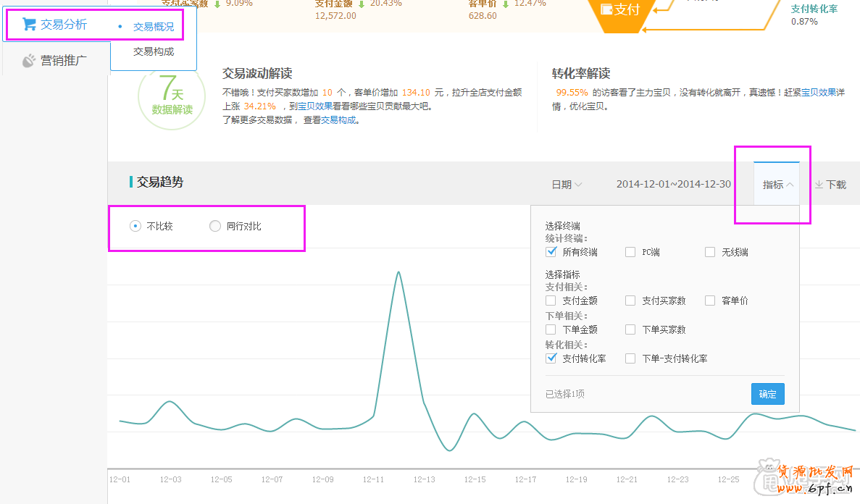Tick the 支付金额 indicator checkbox

(x=551, y=301)
